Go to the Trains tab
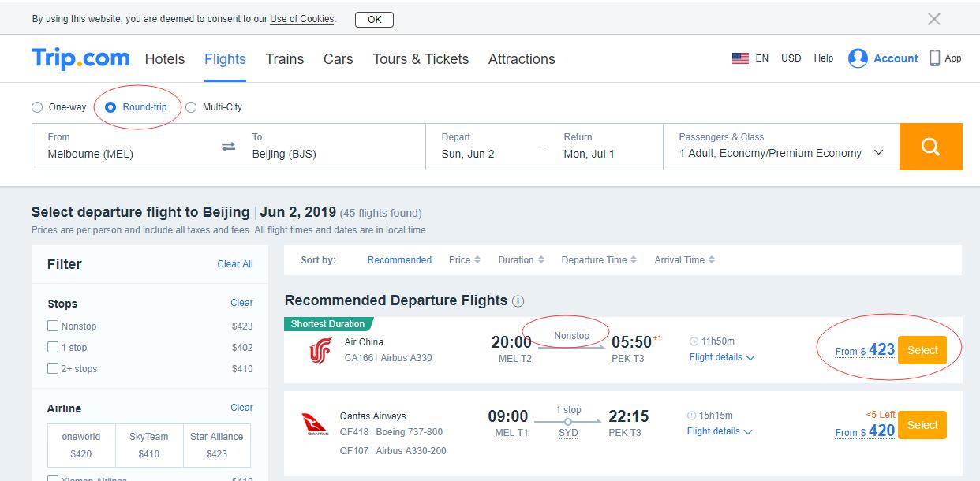 285,59
